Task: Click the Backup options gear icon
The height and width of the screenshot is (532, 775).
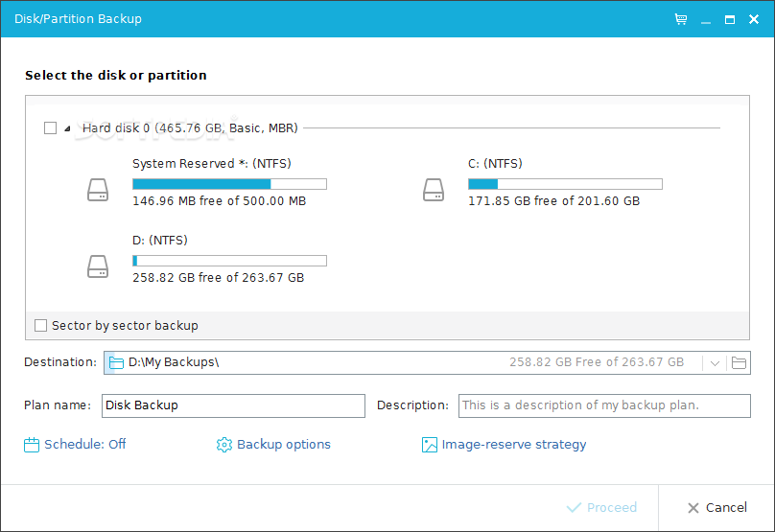Action: click(x=223, y=445)
